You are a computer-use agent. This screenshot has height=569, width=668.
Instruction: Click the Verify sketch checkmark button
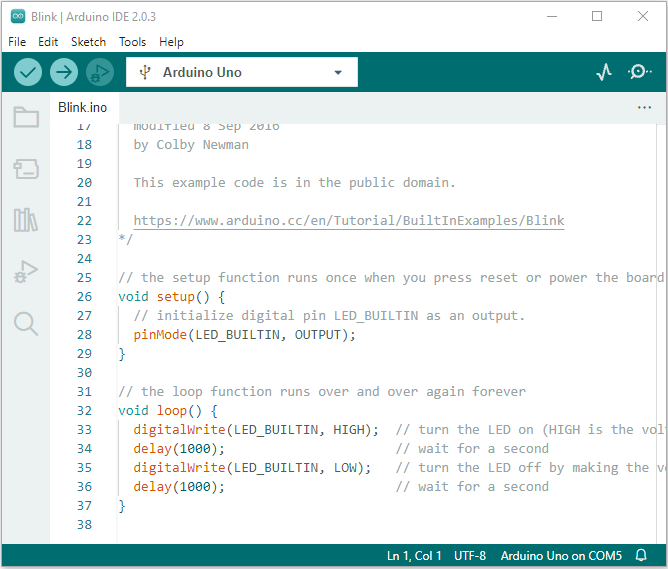pos(28,72)
